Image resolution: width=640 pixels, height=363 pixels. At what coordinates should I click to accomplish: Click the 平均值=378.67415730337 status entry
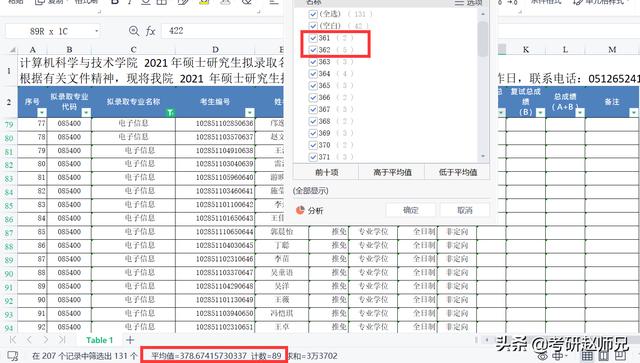click(x=199, y=356)
